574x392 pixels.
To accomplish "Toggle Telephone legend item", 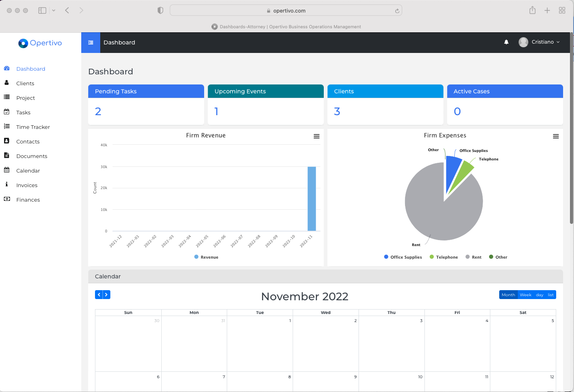I will [x=444, y=257].
